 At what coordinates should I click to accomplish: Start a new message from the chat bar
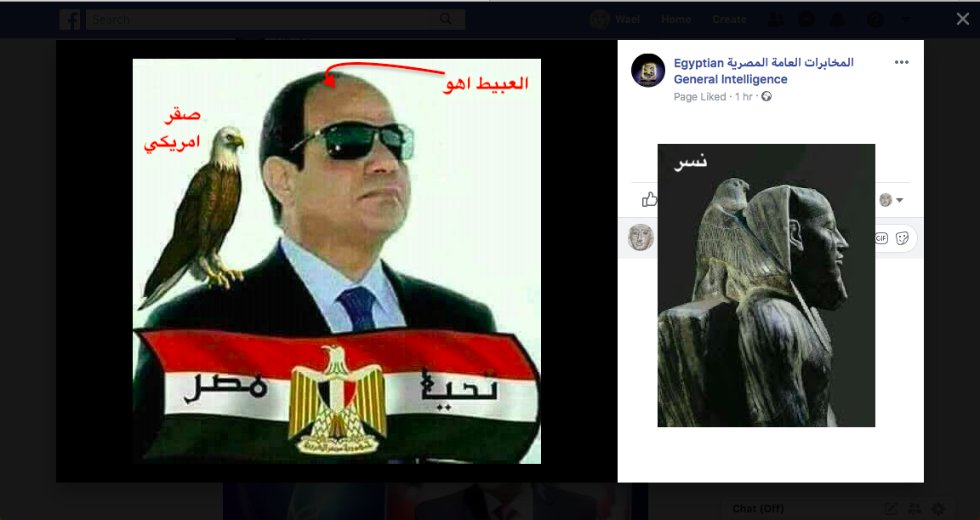pyautogui.click(x=891, y=509)
